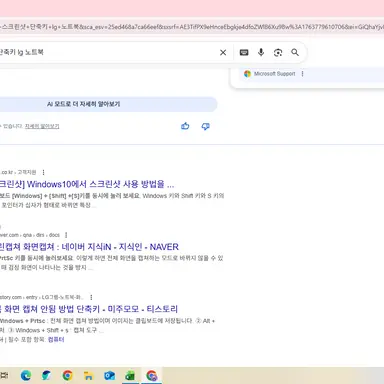This screenshot has width=384, height=384.
Task: Open Outlook from the taskbar
Action: 109,376
